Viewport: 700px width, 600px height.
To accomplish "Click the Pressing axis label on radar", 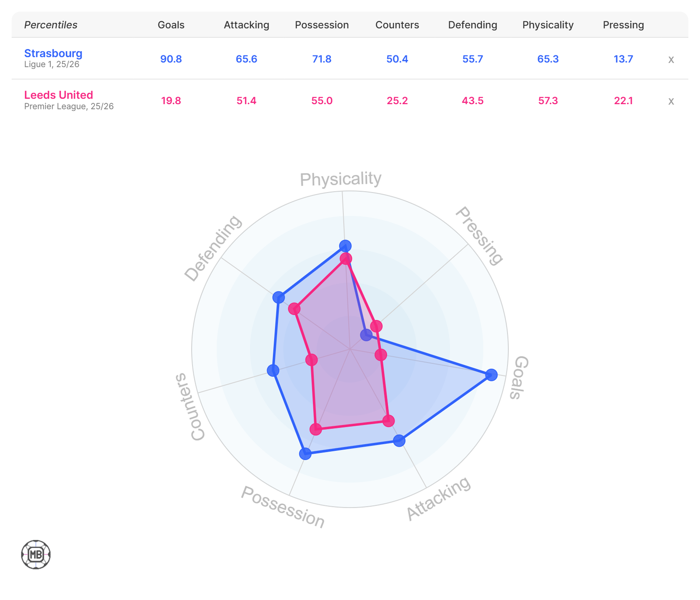I will tap(479, 236).
